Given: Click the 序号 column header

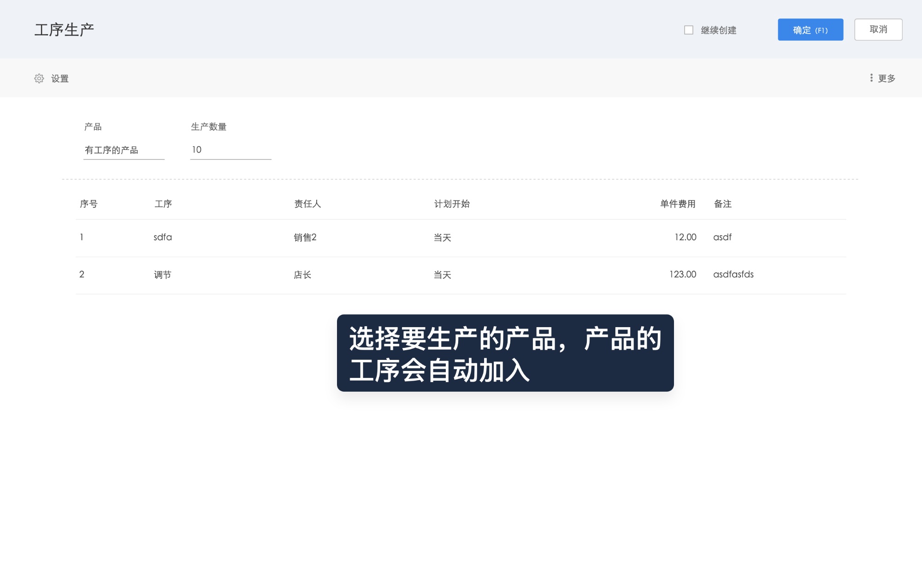Looking at the screenshot, I should pyautogui.click(x=89, y=204).
